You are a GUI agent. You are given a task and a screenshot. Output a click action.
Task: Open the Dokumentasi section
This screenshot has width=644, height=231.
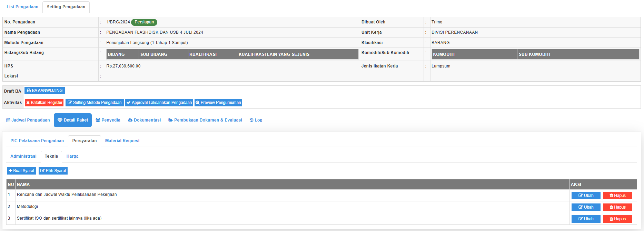tap(144, 120)
